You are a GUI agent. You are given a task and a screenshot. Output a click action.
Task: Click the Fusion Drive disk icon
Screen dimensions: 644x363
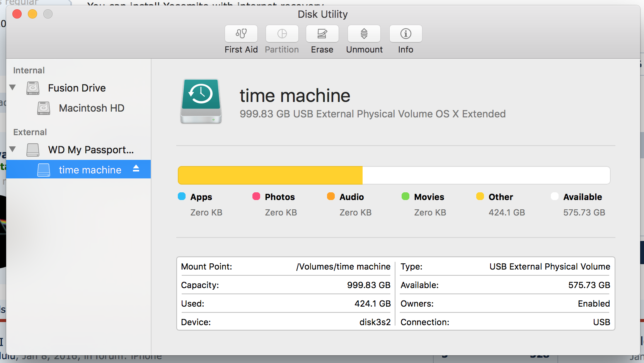click(x=33, y=88)
